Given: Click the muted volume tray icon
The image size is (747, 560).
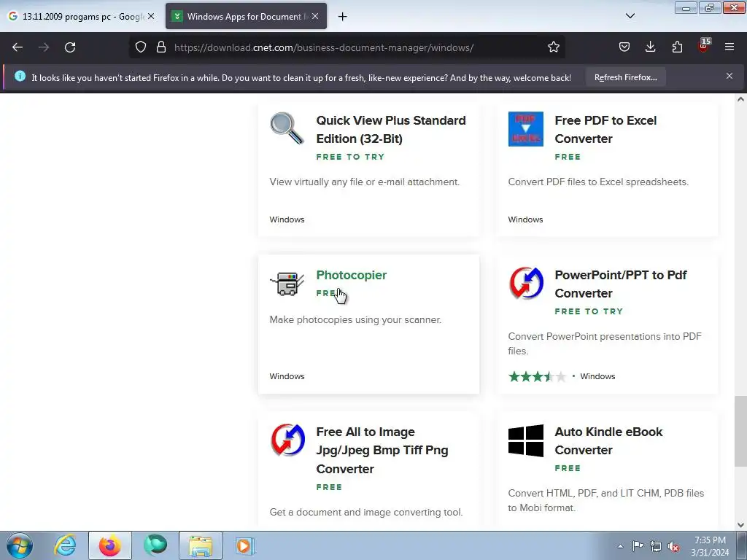Looking at the screenshot, I should coord(673,546).
